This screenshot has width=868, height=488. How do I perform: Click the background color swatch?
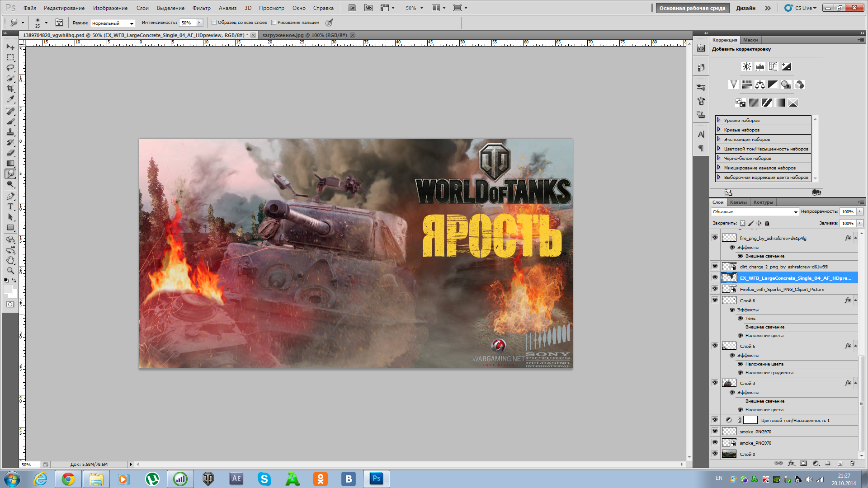point(14,295)
